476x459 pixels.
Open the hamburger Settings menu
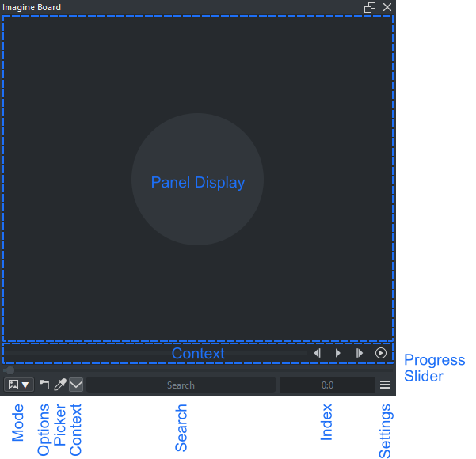click(x=385, y=385)
